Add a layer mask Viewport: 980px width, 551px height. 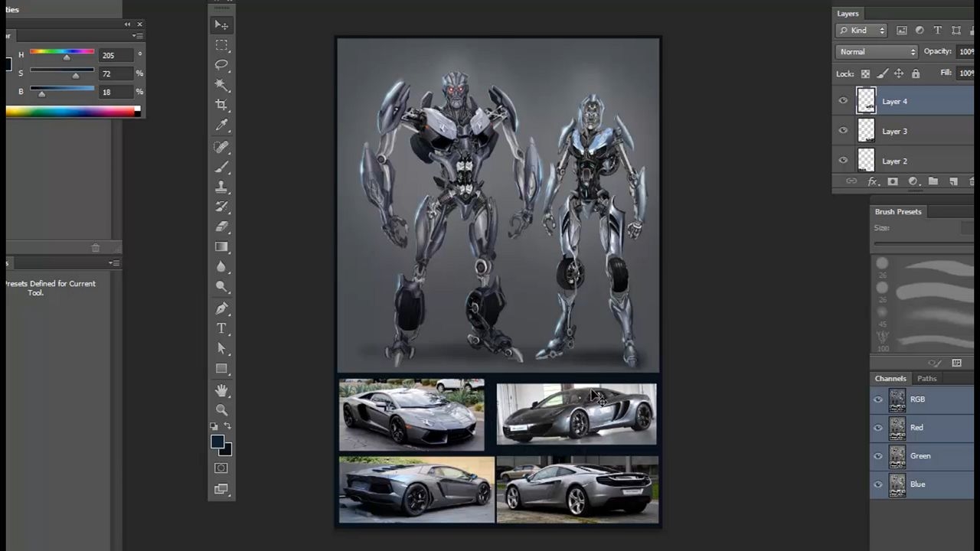pyautogui.click(x=893, y=181)
